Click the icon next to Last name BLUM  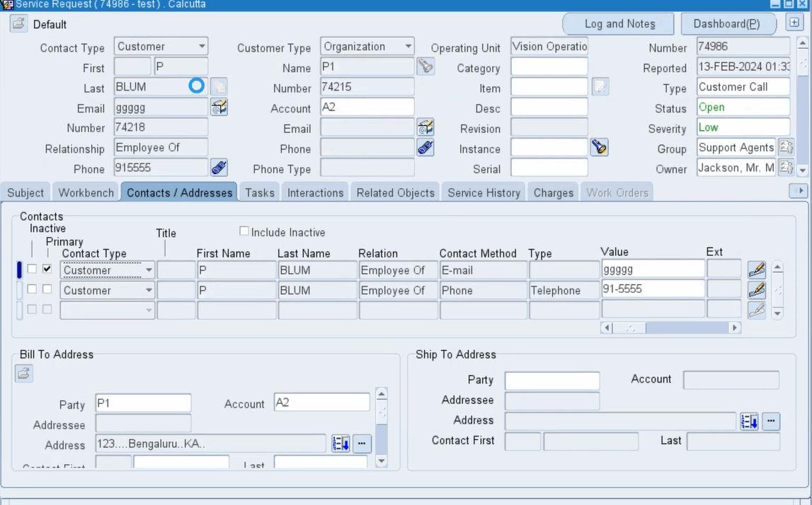[x=219, y=86]
